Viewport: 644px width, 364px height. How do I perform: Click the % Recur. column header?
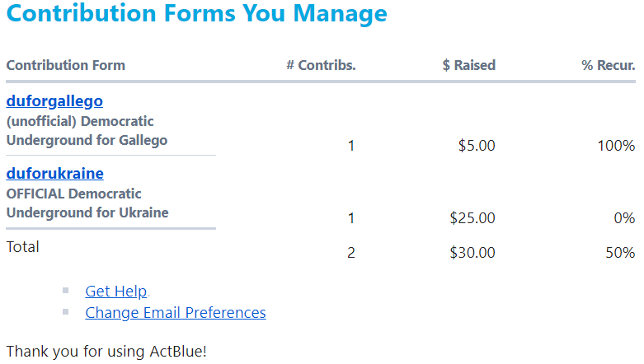(x=609, y=65)
